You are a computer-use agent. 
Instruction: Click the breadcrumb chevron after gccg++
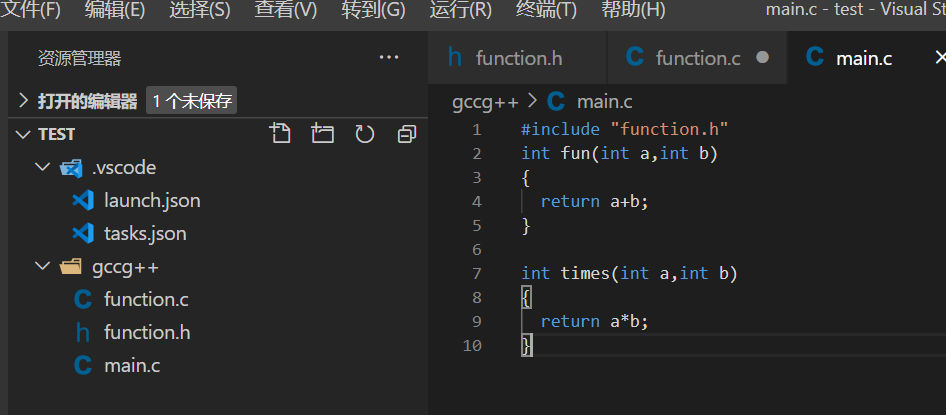pos(532,101)
